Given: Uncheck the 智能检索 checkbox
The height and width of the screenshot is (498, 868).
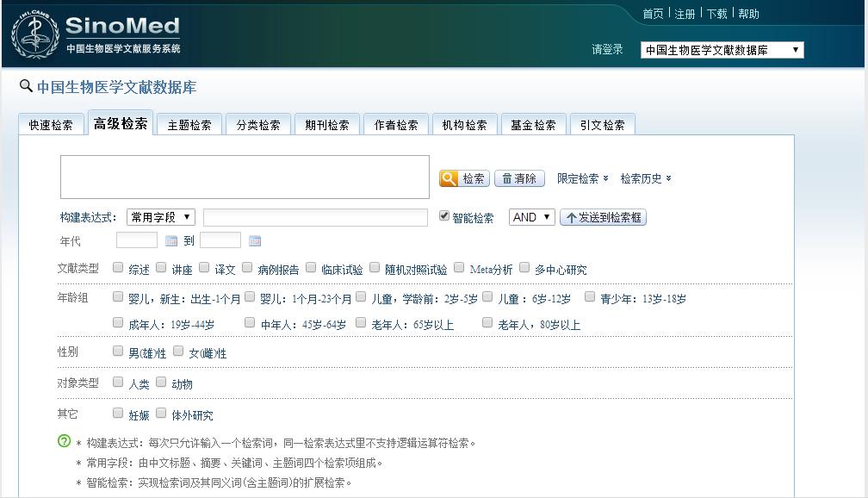Looking at the screenshot, I should click(x=444, y=216).
